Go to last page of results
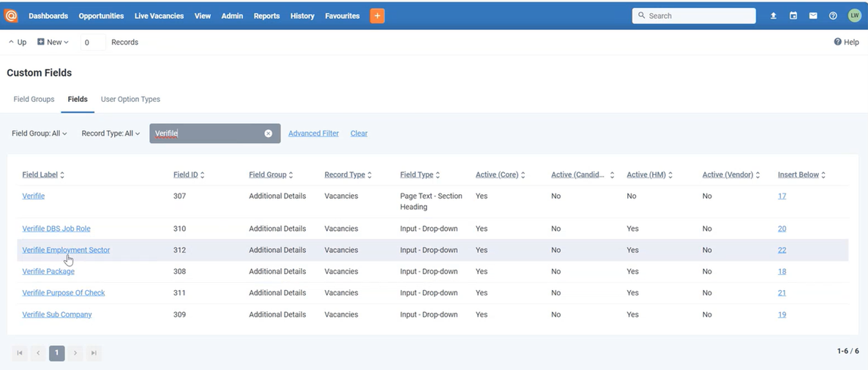 94,353
